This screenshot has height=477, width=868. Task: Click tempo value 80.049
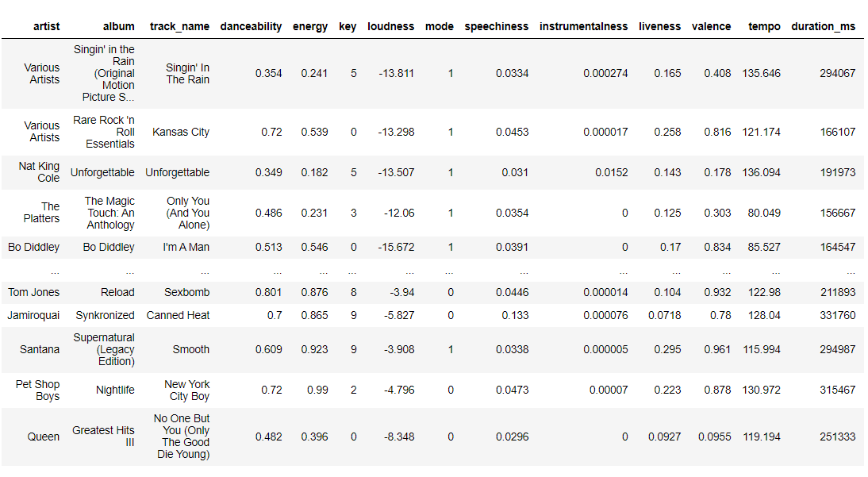tap(764, 213)
